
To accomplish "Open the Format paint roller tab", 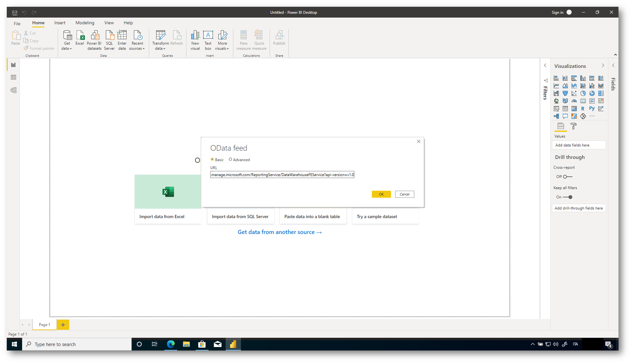I will pos(573,126).
